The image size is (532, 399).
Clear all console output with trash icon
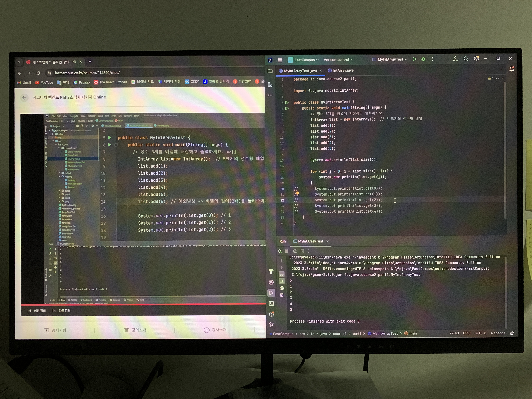282,295
